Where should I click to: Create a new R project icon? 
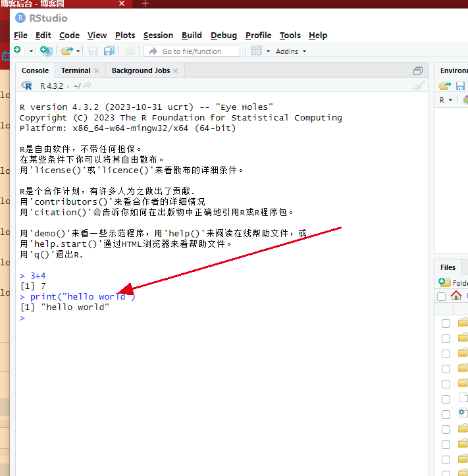[47, 51]
